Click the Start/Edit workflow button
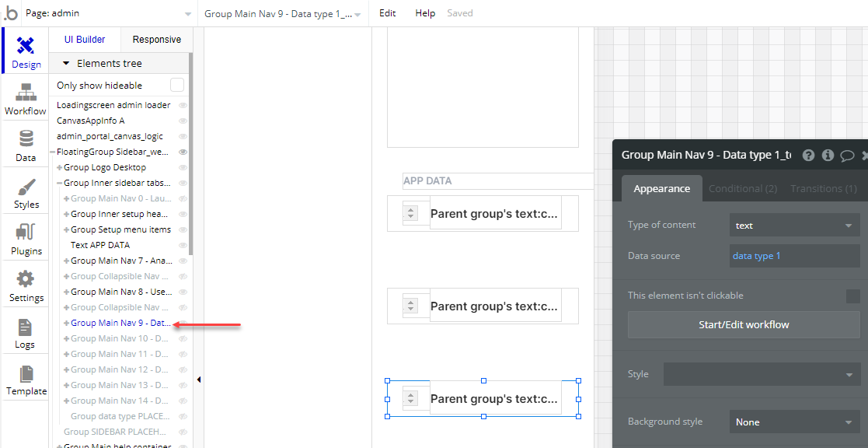Image resolution: width=868 pixels, height=448 pixels. (x=744, y=325)
